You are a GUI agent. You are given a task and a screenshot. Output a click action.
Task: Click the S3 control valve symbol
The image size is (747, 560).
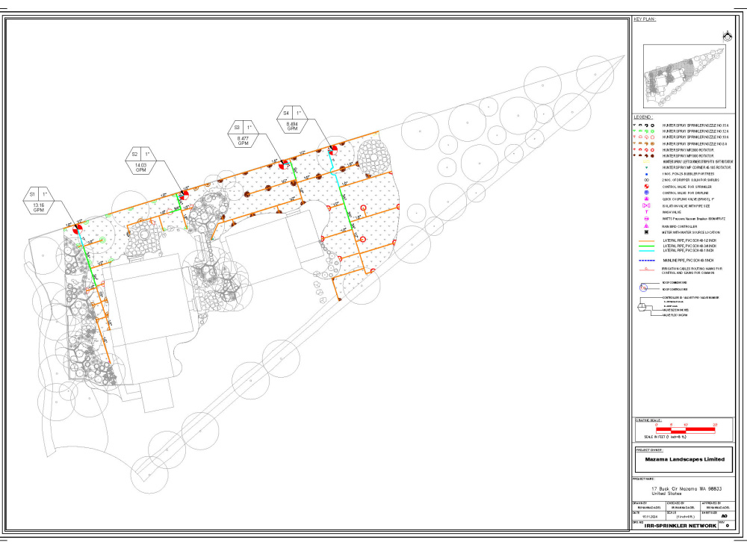click(283, 164)
